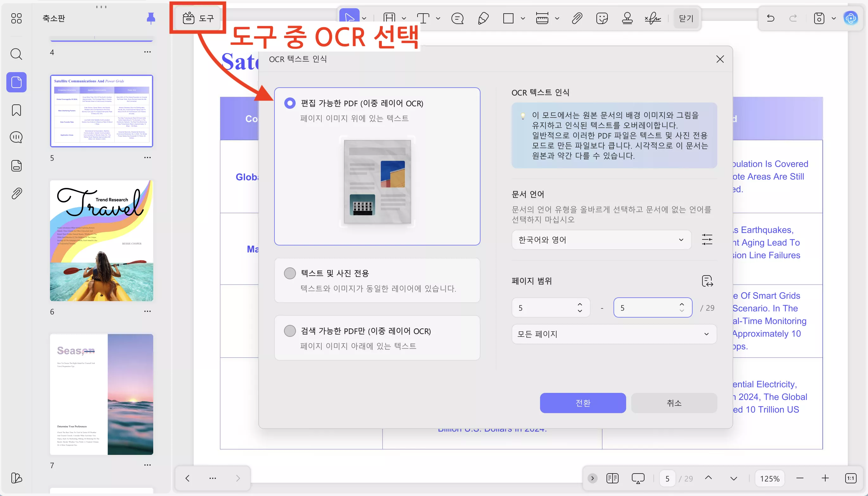Open the 도구 tools menu
868x496 pixels.
click(x=198, y=18)
